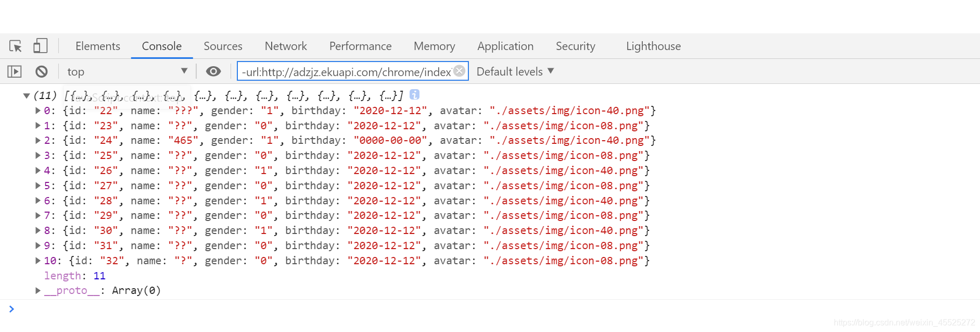
Task: Clear the console with the block icon
Action: coord(42,71)
